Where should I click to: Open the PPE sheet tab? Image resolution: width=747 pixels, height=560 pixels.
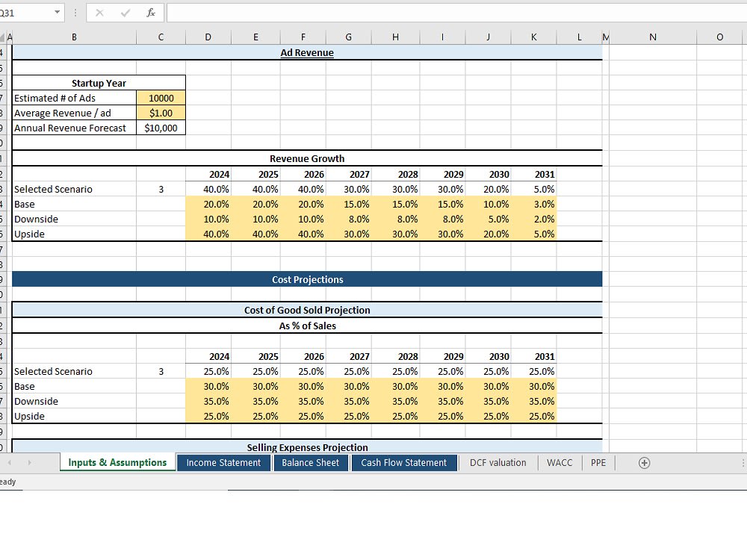point(598,463)
